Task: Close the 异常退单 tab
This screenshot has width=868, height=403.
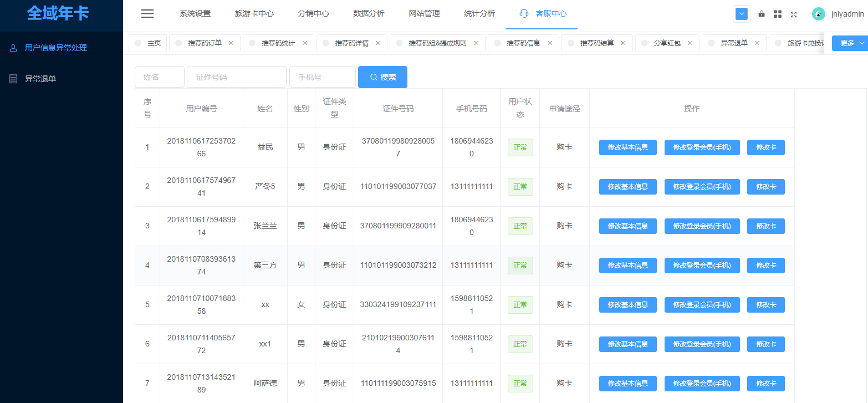Action: [757, 43]
